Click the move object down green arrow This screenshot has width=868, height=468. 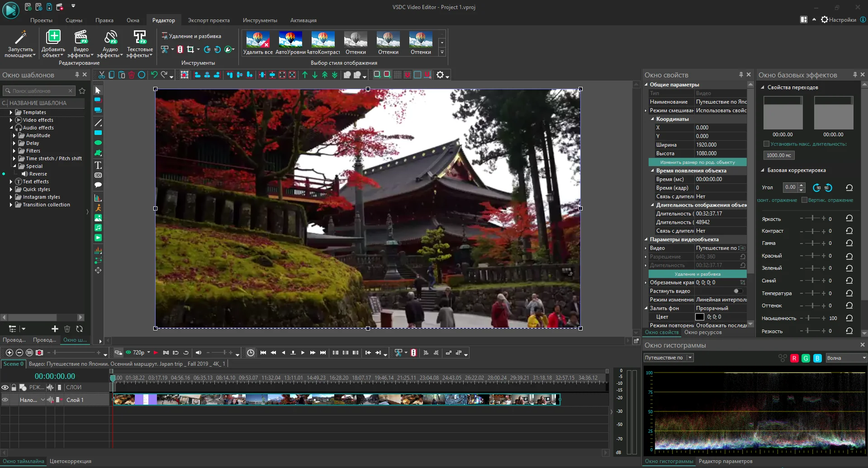point(315,75)
